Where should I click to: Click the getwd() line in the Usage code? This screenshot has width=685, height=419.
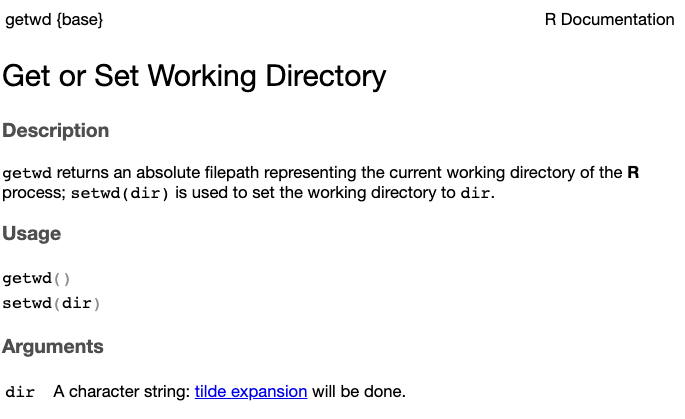[36, 279]
